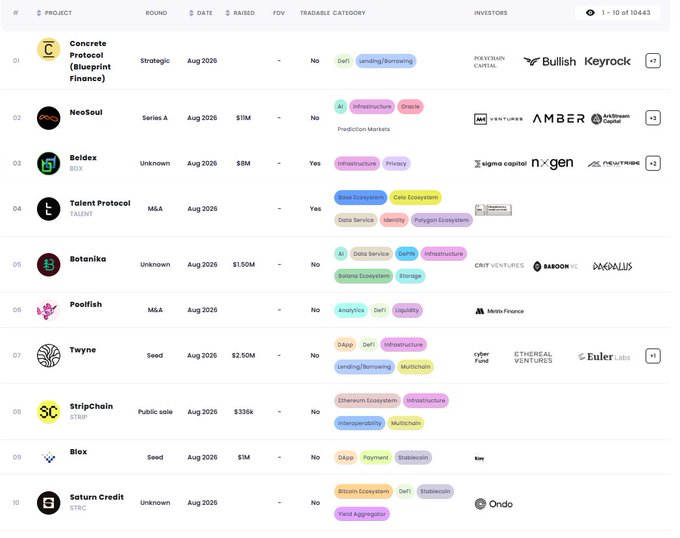Select the Base Ecosystem tag
680x538 pixels.
361,198
